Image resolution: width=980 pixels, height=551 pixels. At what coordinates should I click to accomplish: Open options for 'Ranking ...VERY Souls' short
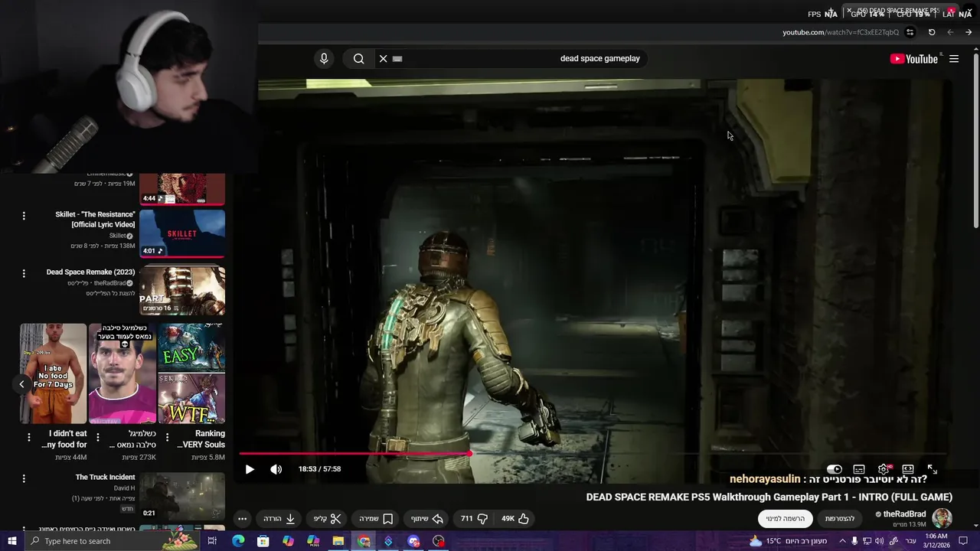coord(167,438)
